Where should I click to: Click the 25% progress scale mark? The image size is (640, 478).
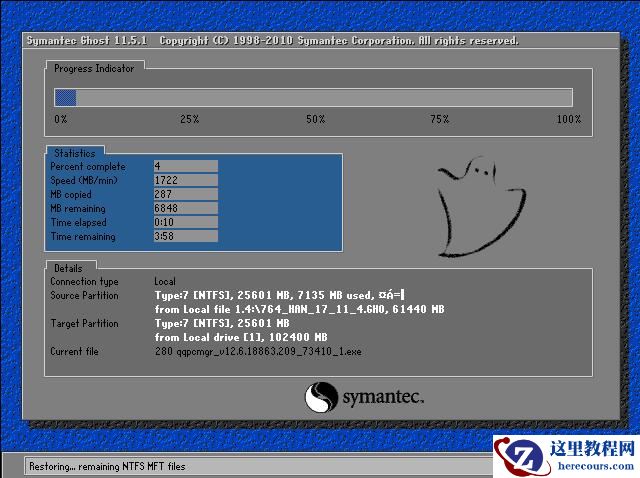pyautogui.click(x=189, y=119)
